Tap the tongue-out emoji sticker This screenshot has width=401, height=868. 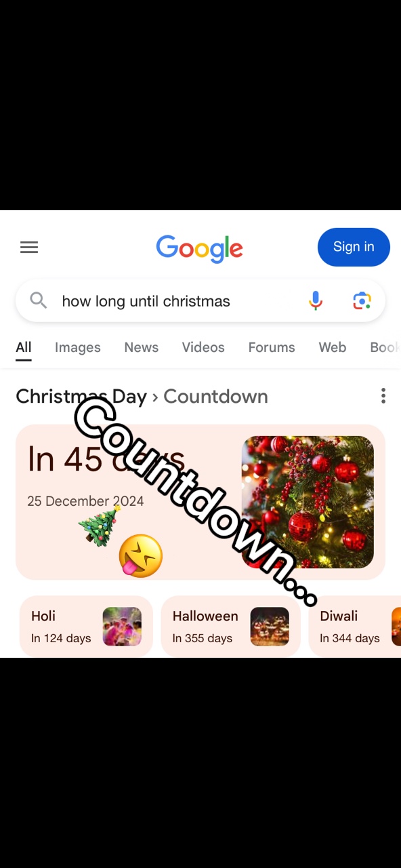click(141, 555)
